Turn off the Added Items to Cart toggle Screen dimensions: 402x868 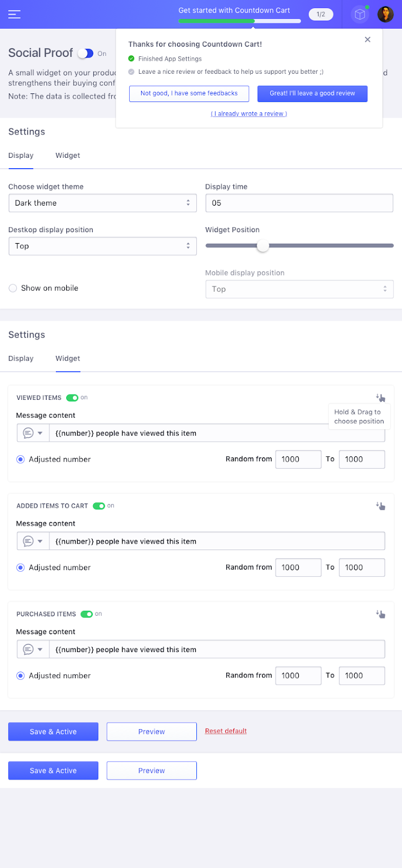point(99,506)
